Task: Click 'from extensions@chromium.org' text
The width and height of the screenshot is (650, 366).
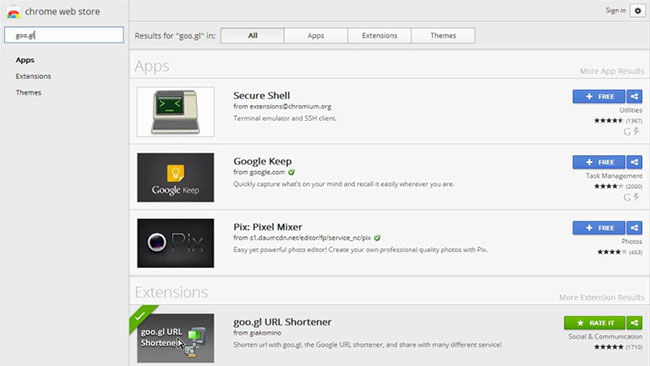Action: pos(282,107)
